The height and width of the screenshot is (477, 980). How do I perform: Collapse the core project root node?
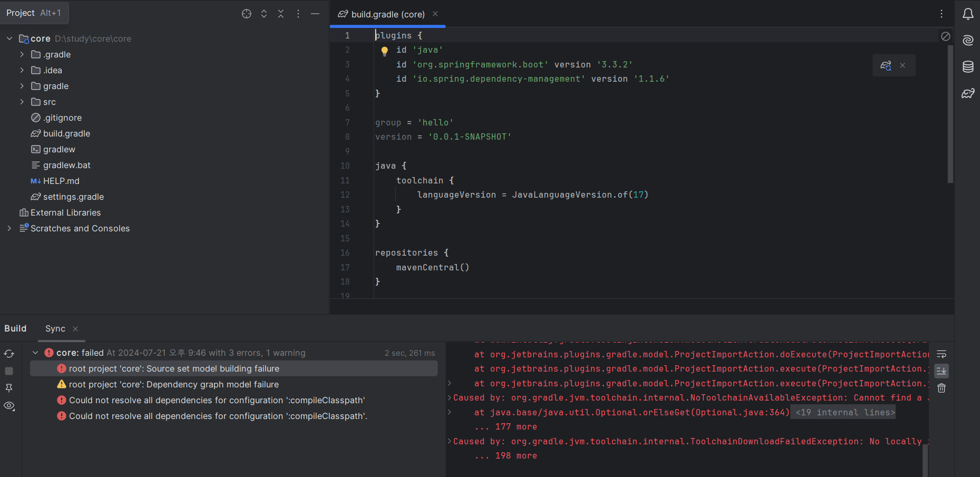point(9,38)
